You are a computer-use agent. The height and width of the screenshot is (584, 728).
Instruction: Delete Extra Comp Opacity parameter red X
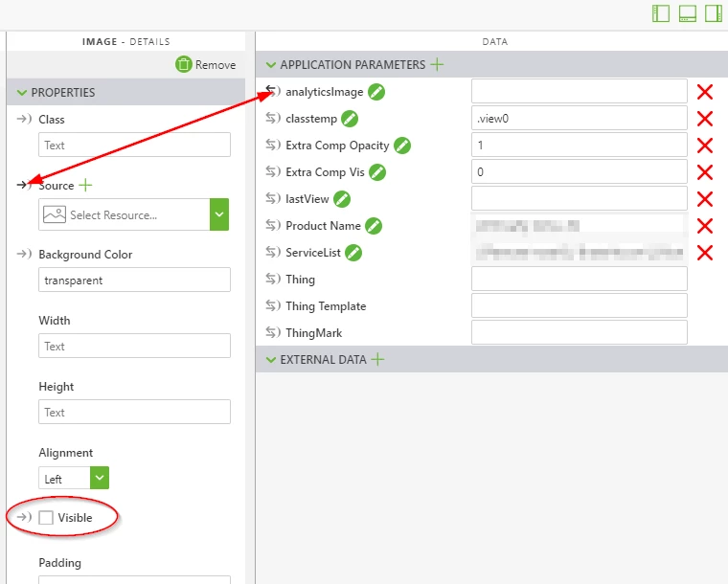coord(705,146)
